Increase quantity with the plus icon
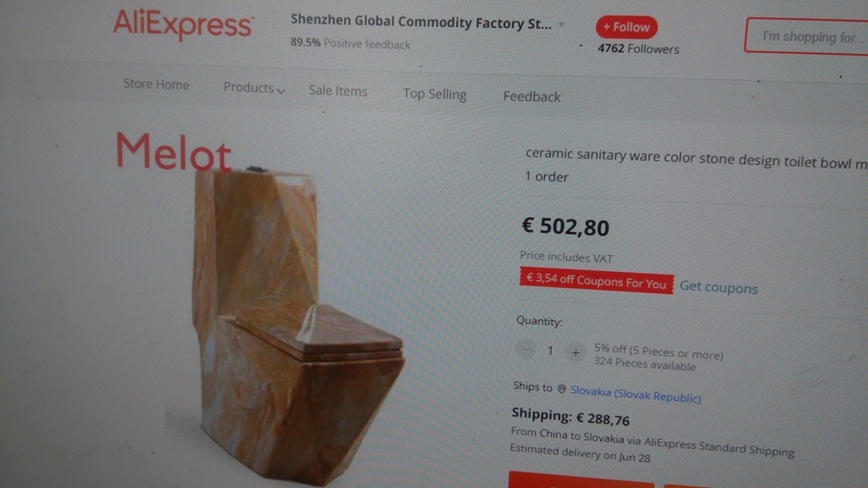This screenshot has width=868, height=488. 576,352
